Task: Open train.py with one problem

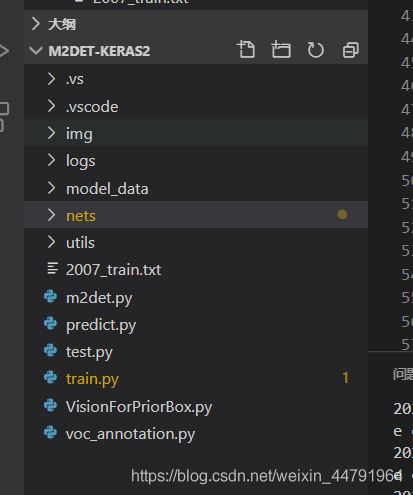Action: click(196, 379)
